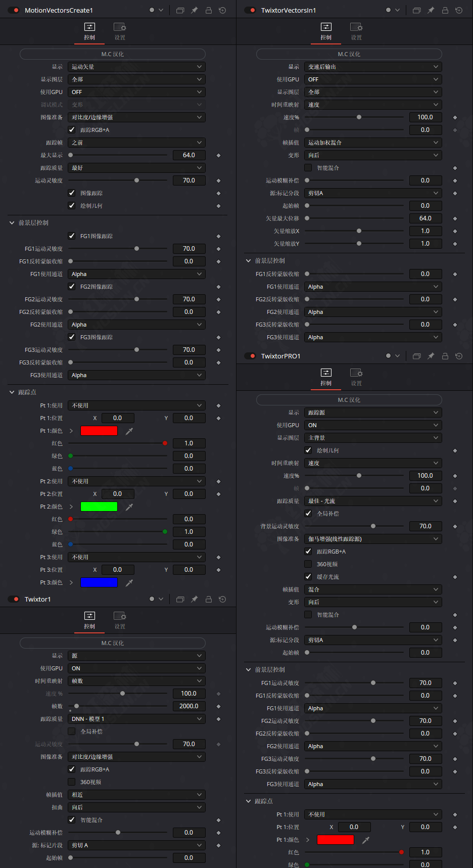Pin the MotionVectorsCreate1 node controls
Screen dimensions: 473x868
pos(194,10)
